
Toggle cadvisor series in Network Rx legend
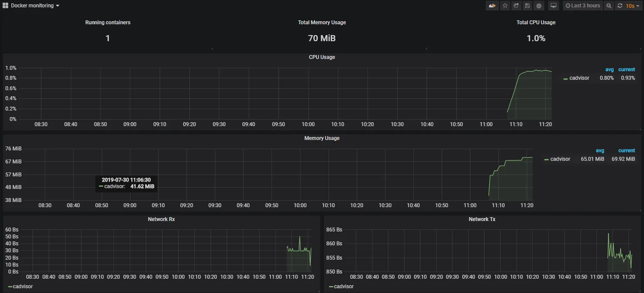(23, 286)
